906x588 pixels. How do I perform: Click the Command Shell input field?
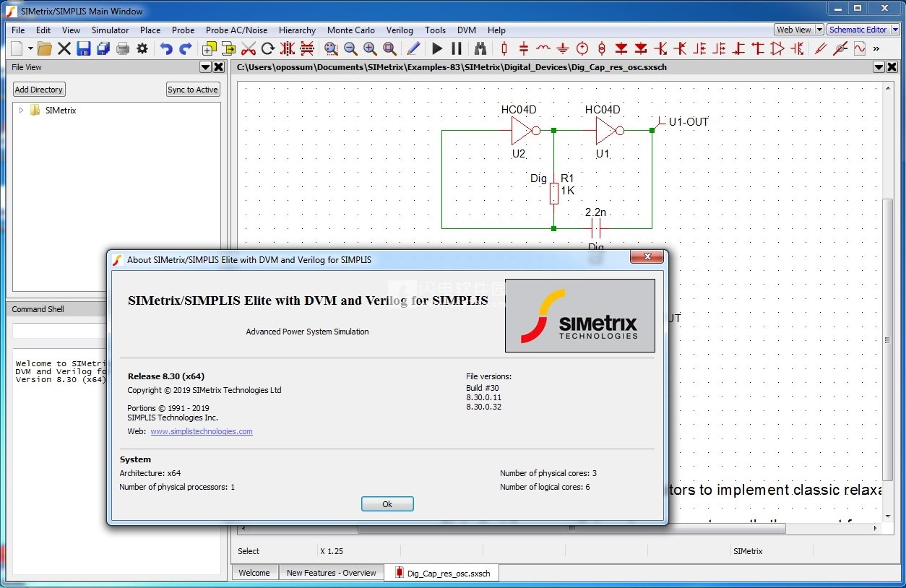click(x=59, y=330)
